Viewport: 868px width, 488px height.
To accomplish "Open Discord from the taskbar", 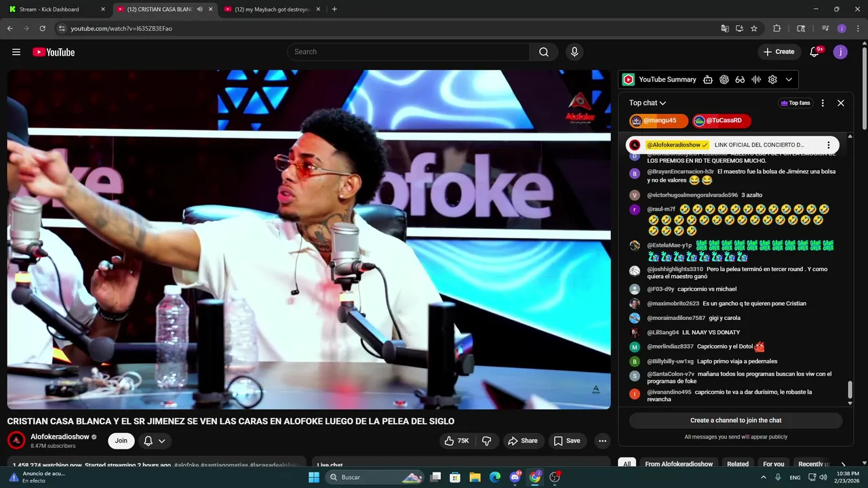I will [x=515, y=477].
